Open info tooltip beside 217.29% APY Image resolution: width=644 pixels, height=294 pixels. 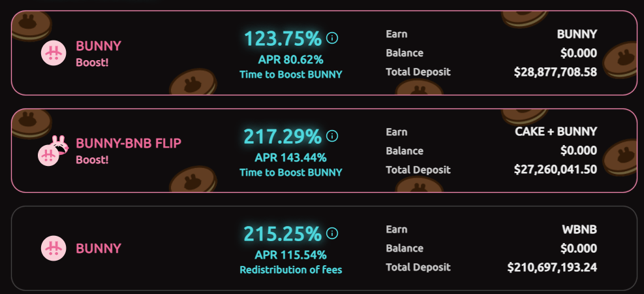[332, 136]
